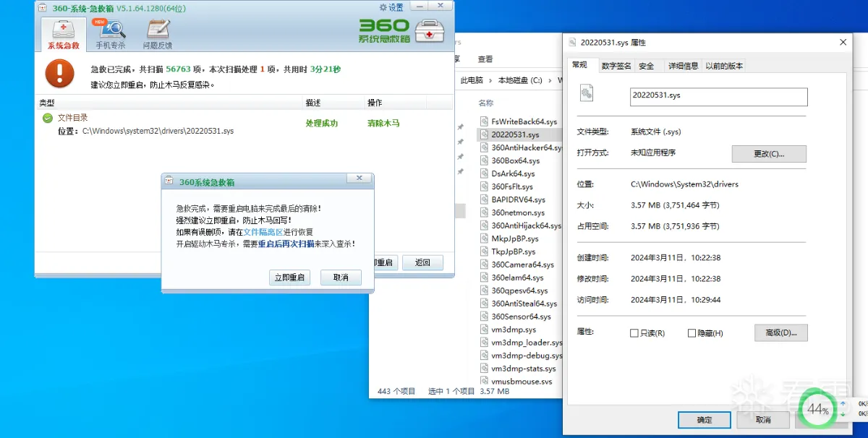The height and width of the screenshot is (438, 868).
Task: Click the green check next to 文件目录
Action: [x=47, y=118]
